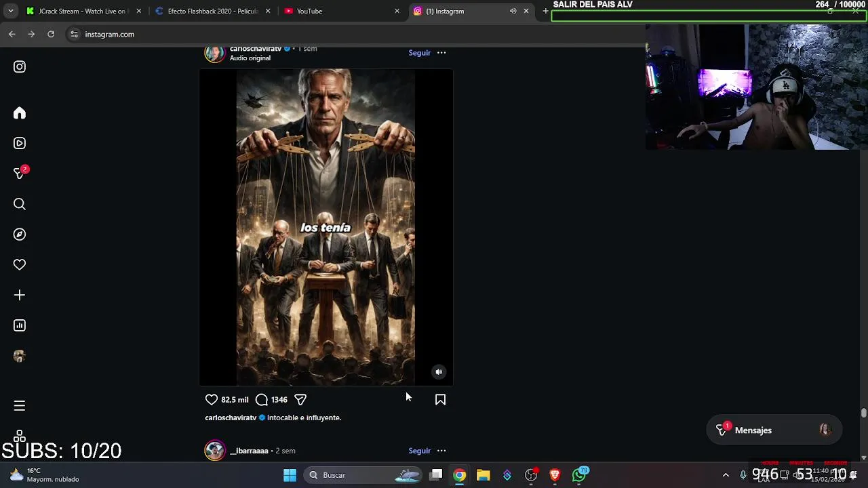Image resolution: width=868 pixels, height=488 pixels.
Task: Open the widgets grid icon above SUBS
Action: point(20,435)
